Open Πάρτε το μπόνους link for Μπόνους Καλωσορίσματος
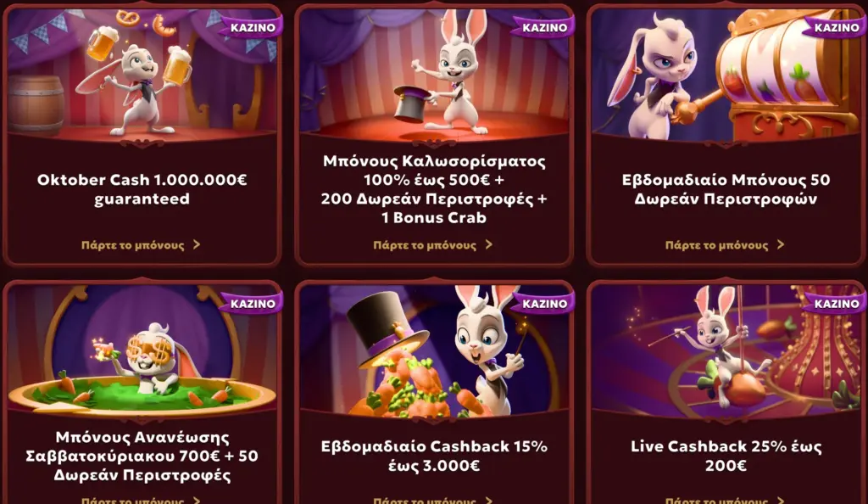The image size is (868, 504). pyautogui.click(x=425, y=245)
